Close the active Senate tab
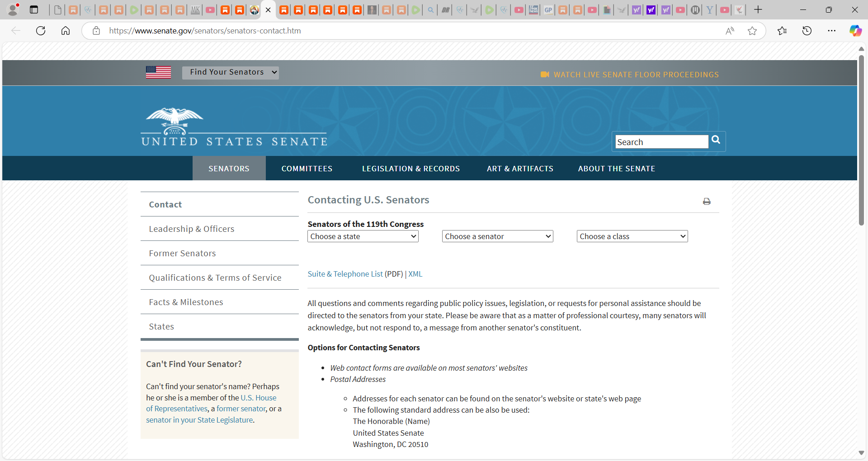 point(268,10)
